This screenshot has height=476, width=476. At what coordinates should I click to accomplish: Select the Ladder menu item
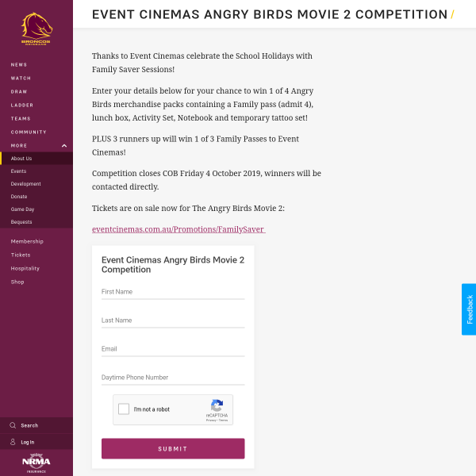pyautogui.click(x=22, y=105)
